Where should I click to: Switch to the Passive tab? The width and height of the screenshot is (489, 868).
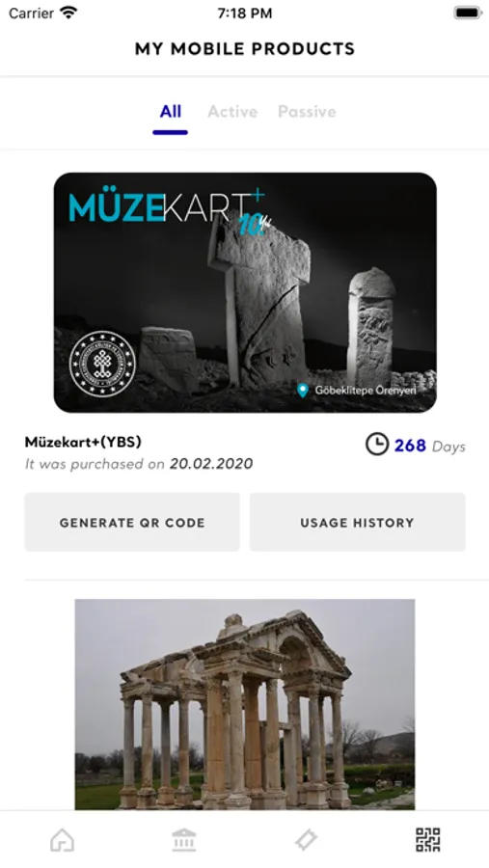coord(307,112)
